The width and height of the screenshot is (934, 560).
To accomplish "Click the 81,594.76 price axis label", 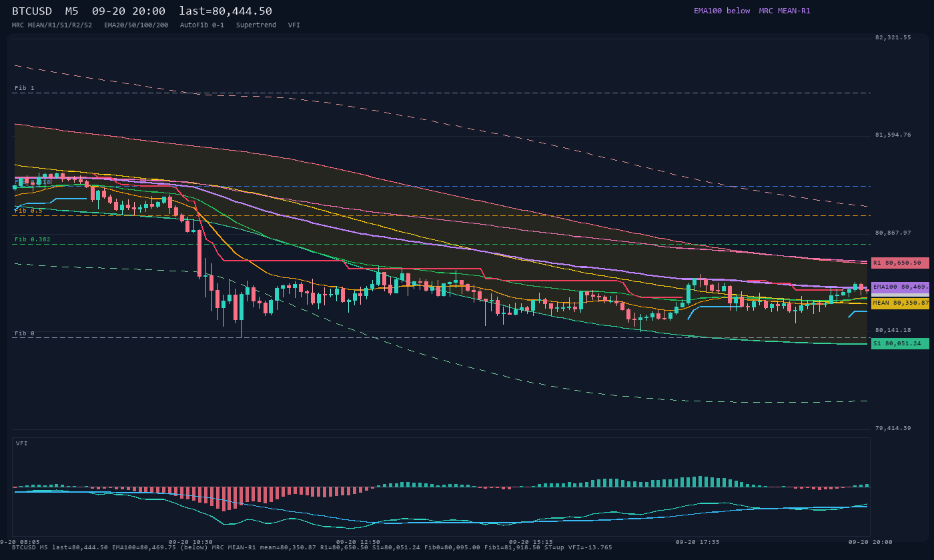I will click(x=893, y=135).
